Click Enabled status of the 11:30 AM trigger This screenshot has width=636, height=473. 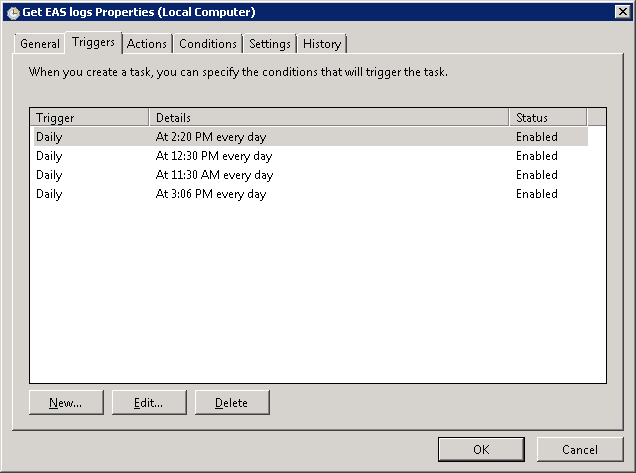click(537, 175)
